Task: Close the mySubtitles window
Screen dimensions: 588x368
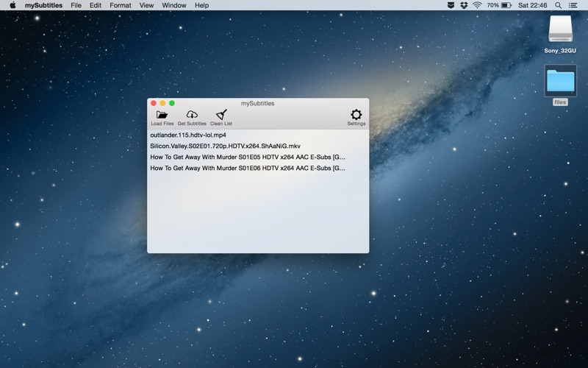Action: tap(154, 103)
